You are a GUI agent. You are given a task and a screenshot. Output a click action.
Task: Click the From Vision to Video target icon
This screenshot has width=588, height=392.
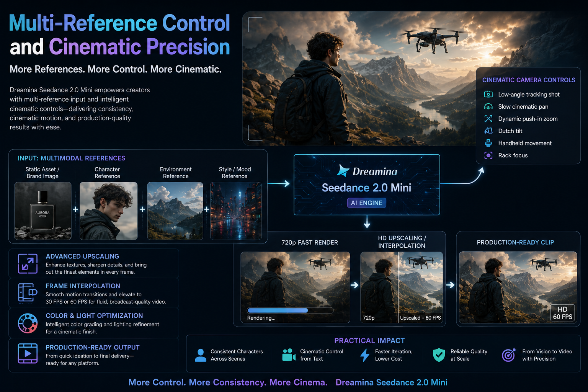pyautogui.click(x=509, y=355)
